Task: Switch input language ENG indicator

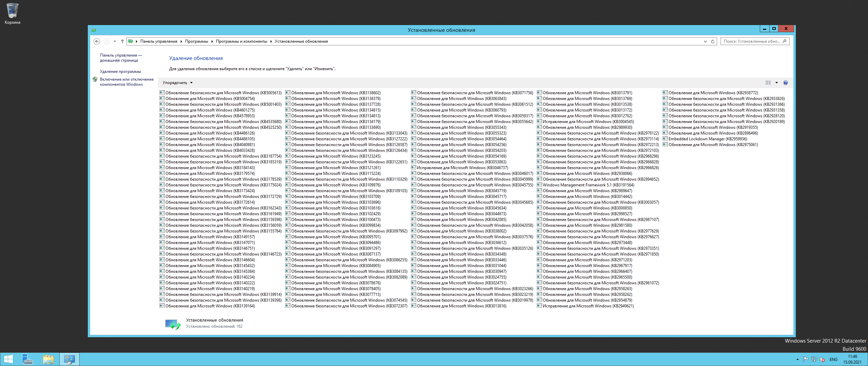Action: [833, 360]
